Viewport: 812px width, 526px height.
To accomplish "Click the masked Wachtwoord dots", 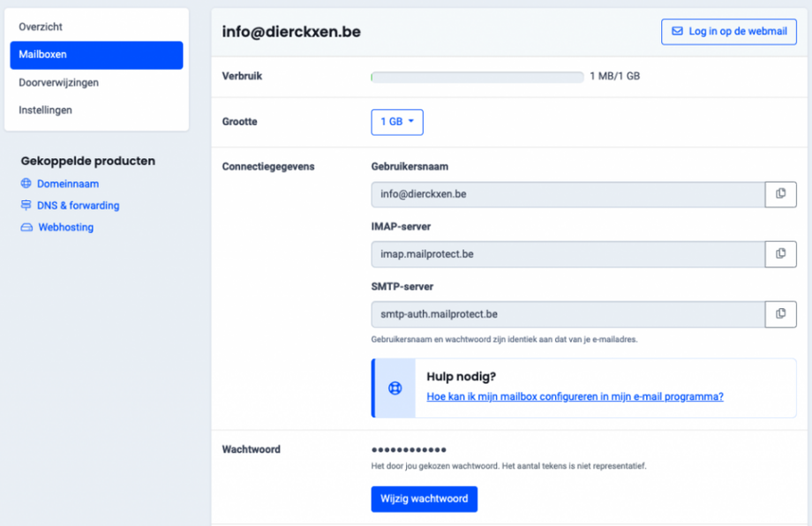I will [409, 449].
